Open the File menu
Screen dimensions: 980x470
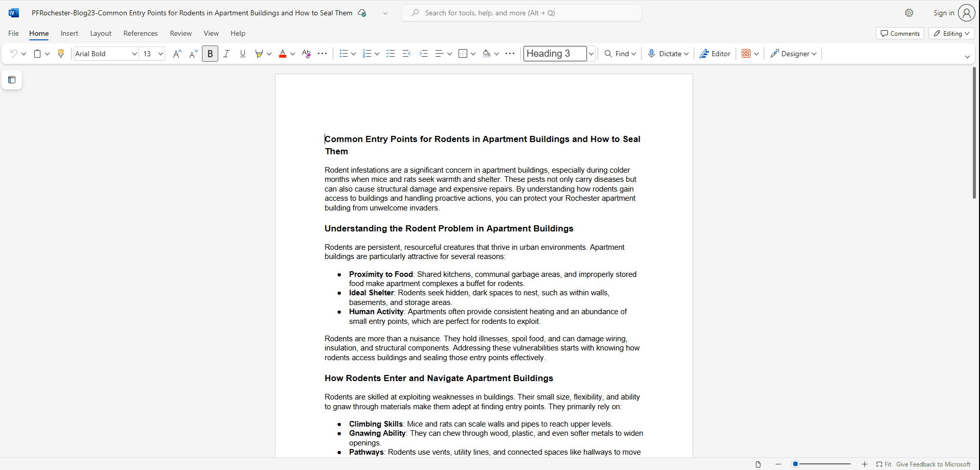14,33
